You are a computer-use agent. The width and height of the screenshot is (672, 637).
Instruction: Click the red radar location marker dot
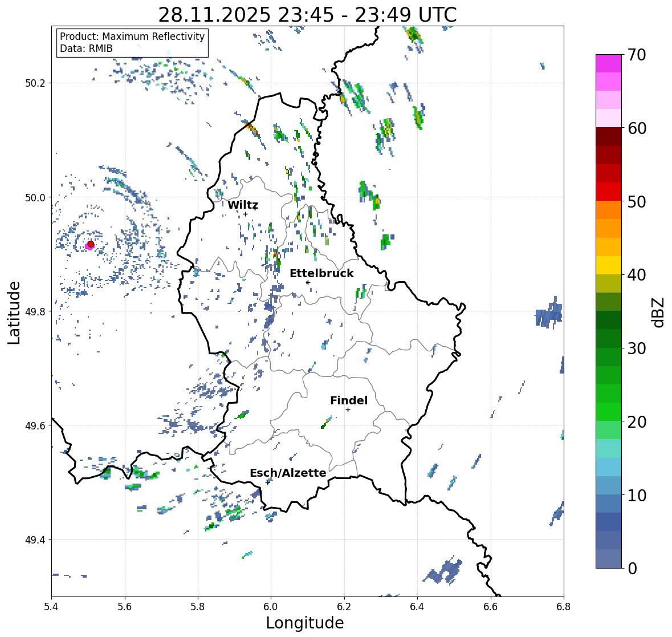point(91,244)
